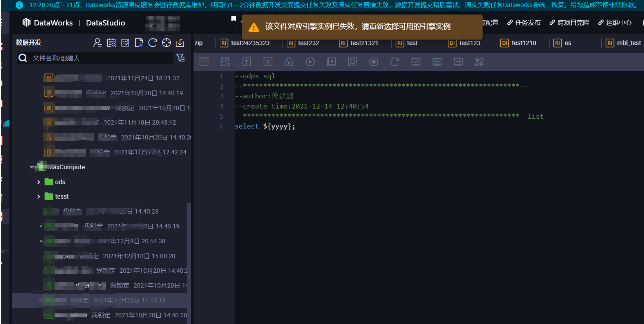This screenshot has width=644, height=324.
Task: Expand the ods folder
Action: tap(38, 182)
